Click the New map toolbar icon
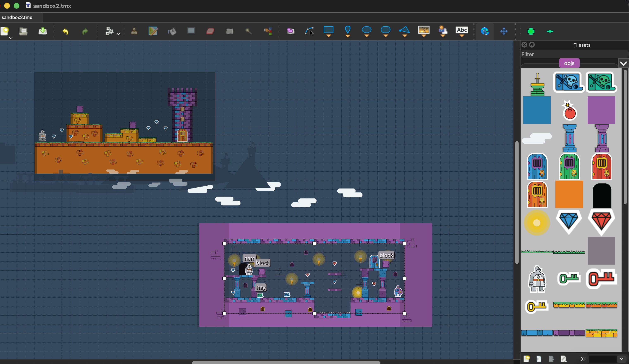The width and height of the screenshot is (629, 364). 5,31
